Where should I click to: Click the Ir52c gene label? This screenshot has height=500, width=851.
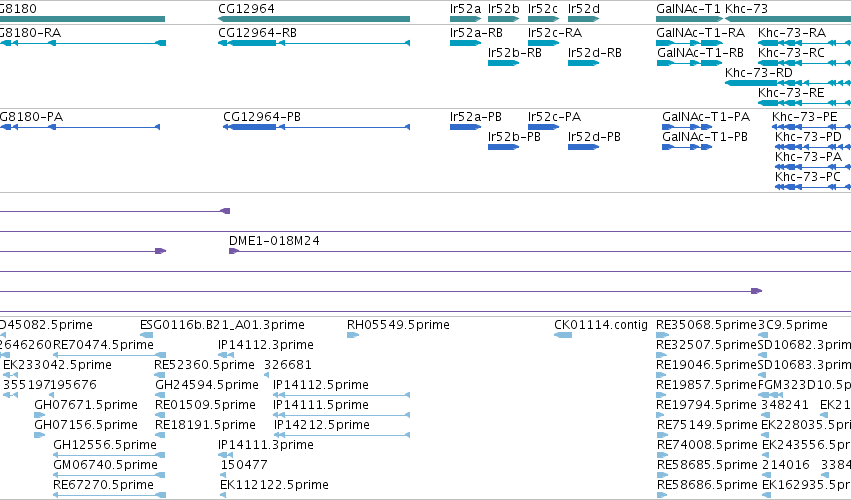coord(543,9)
